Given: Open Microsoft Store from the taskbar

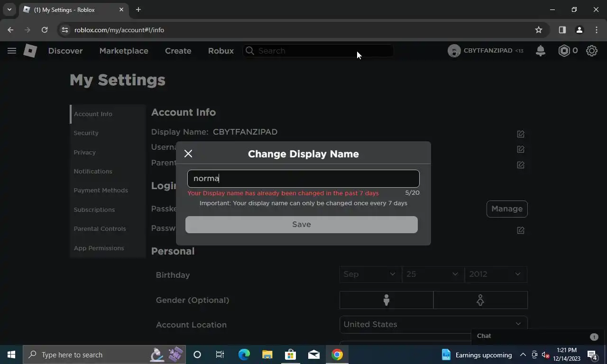Looking at the screenshot, I should coord(290,355).
